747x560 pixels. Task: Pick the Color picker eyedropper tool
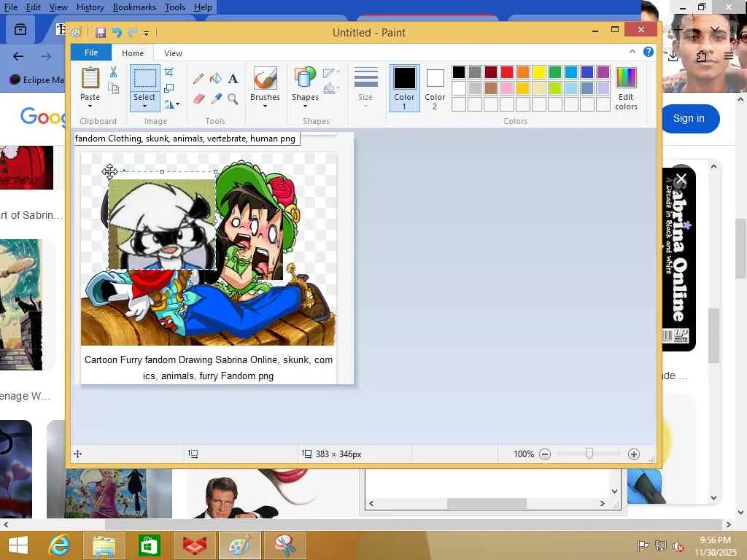[216, 98]
